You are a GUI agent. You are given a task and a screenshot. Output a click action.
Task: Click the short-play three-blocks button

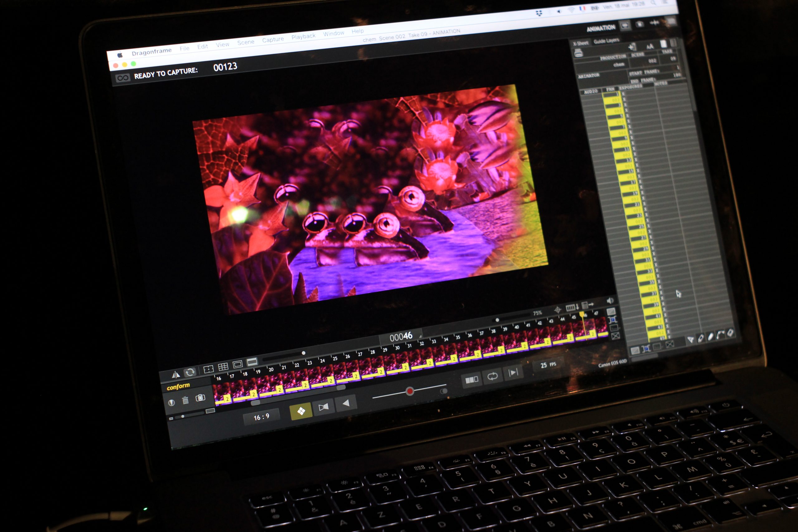472,379
